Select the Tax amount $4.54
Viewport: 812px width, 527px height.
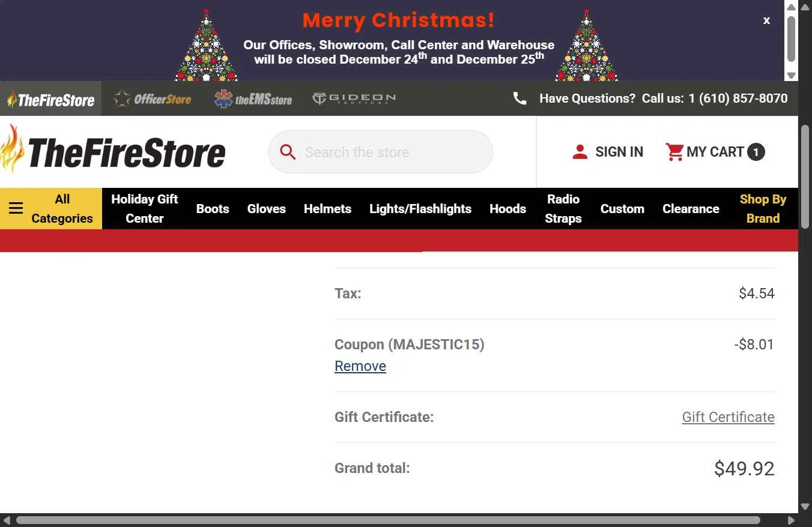757,294
